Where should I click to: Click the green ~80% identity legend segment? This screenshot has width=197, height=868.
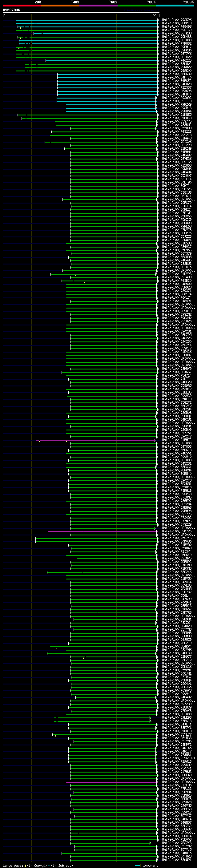pyautogui.click(x=137, y=6)
